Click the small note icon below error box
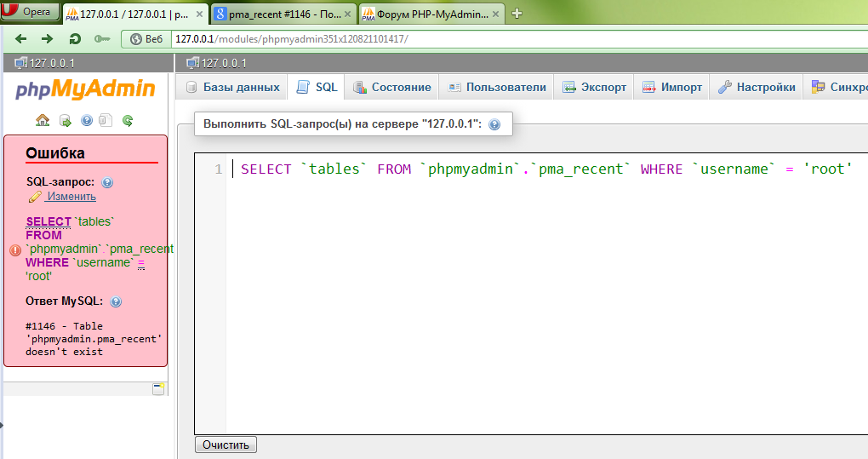 (157, 389)
